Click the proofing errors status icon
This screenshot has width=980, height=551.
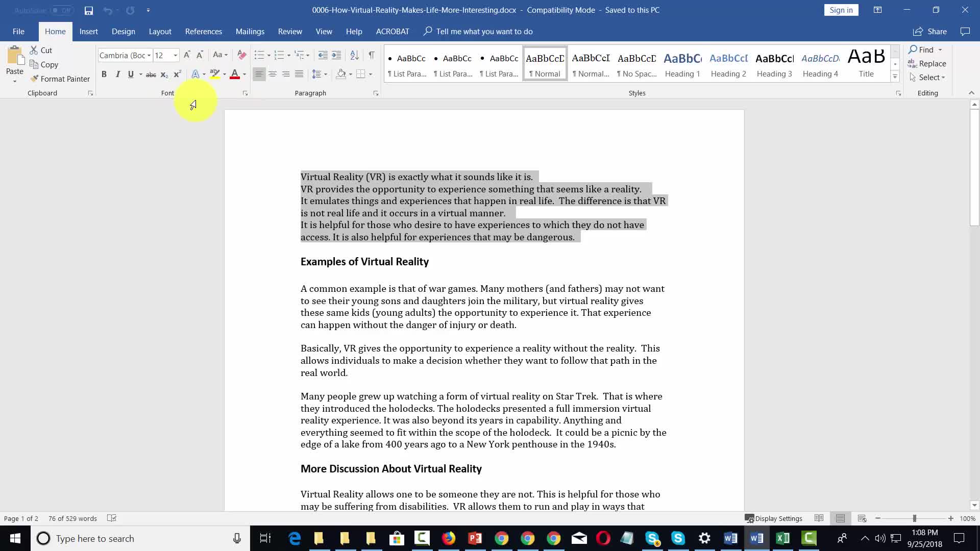[112, 518]
